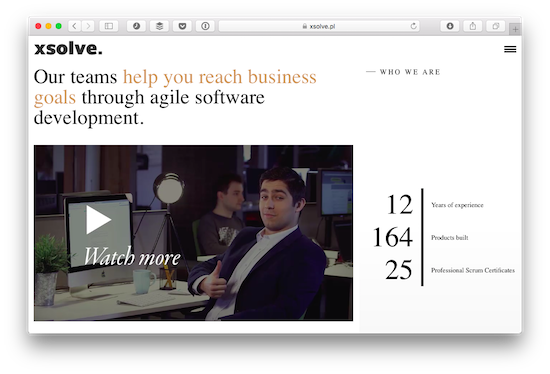
Task: Click the xsolve logo
Action: pos(68,48)
